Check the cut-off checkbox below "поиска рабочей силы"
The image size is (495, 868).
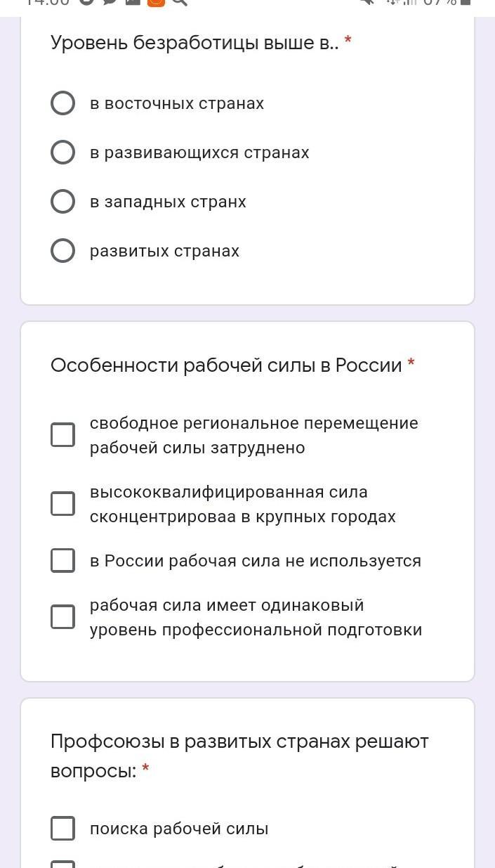click(x=63, y=864)
